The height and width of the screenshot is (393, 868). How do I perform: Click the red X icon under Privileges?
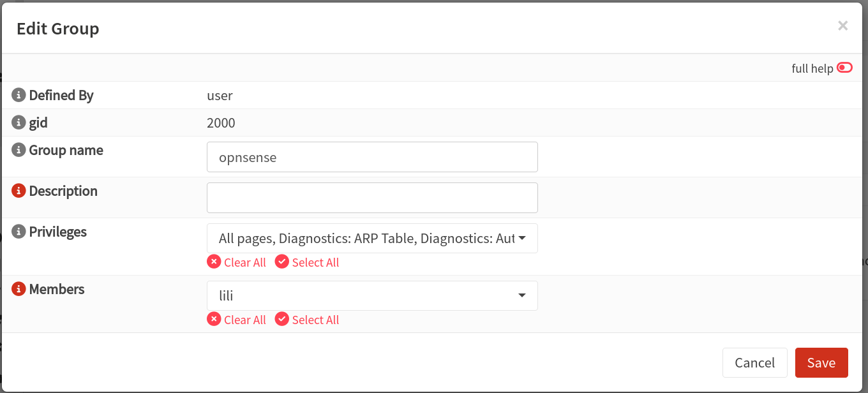point(214,262)
